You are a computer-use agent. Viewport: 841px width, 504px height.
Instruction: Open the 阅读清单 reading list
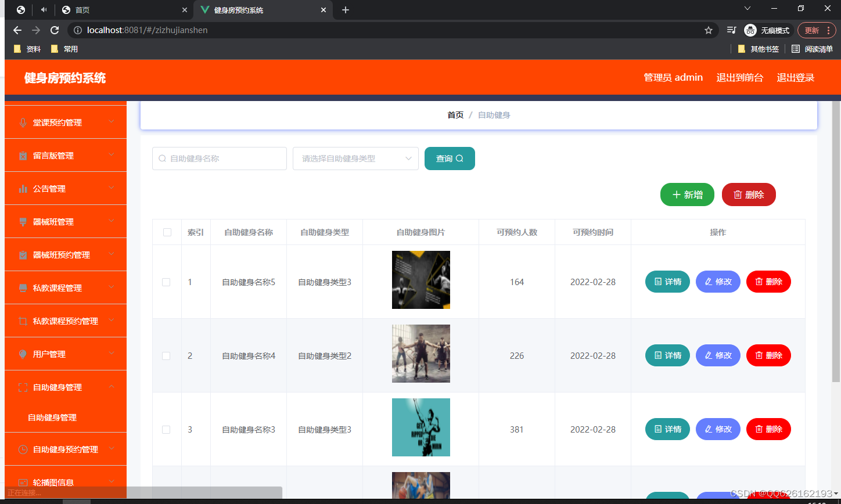(x=813, y=49)
